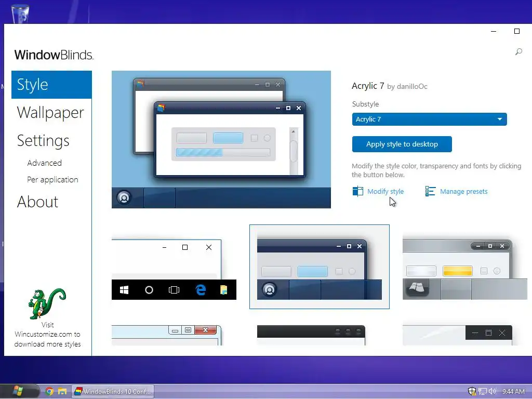The image size is (532, 399).
Task: Click the large Acrylic 7 preview image
Action: tap(221, 139)
